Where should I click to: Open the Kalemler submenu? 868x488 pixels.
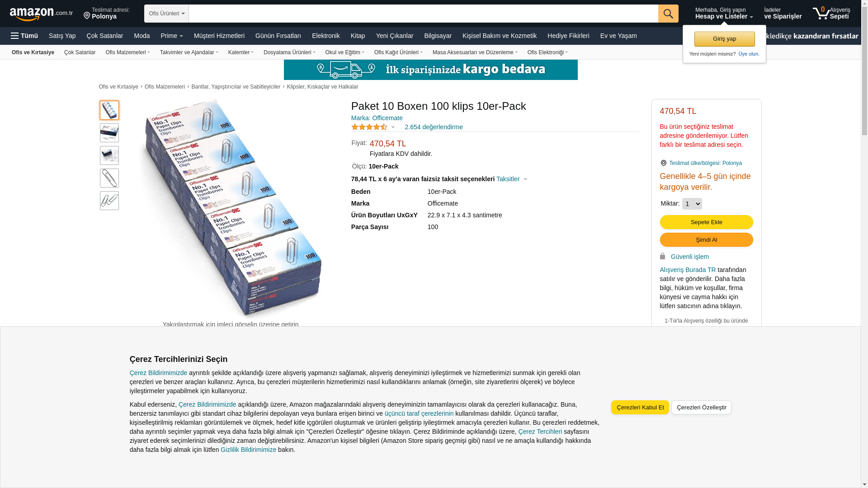tap(241, 52)
